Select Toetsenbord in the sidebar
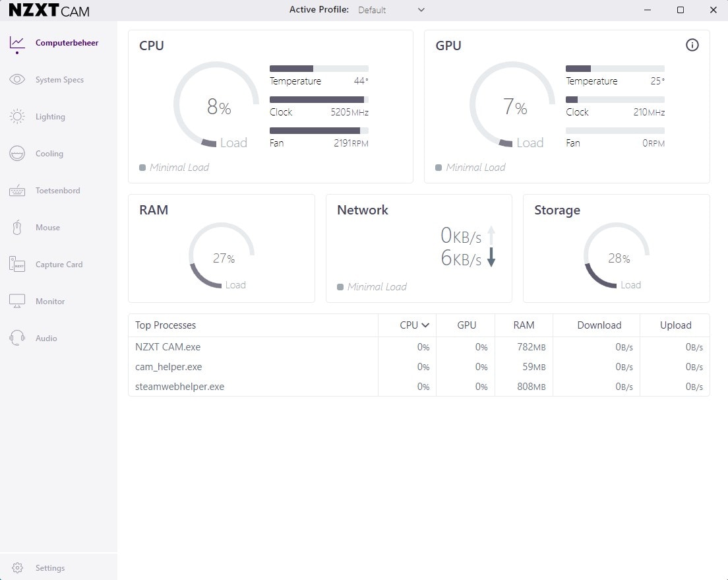728x580 pixels. [57, 191]
